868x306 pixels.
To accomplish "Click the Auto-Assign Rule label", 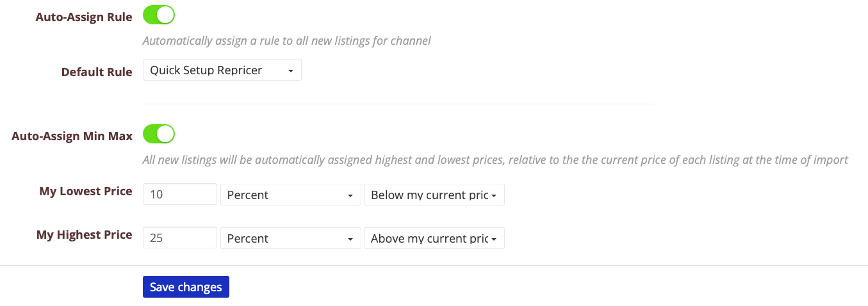I will pyautogui.click(x=85, y=17).
